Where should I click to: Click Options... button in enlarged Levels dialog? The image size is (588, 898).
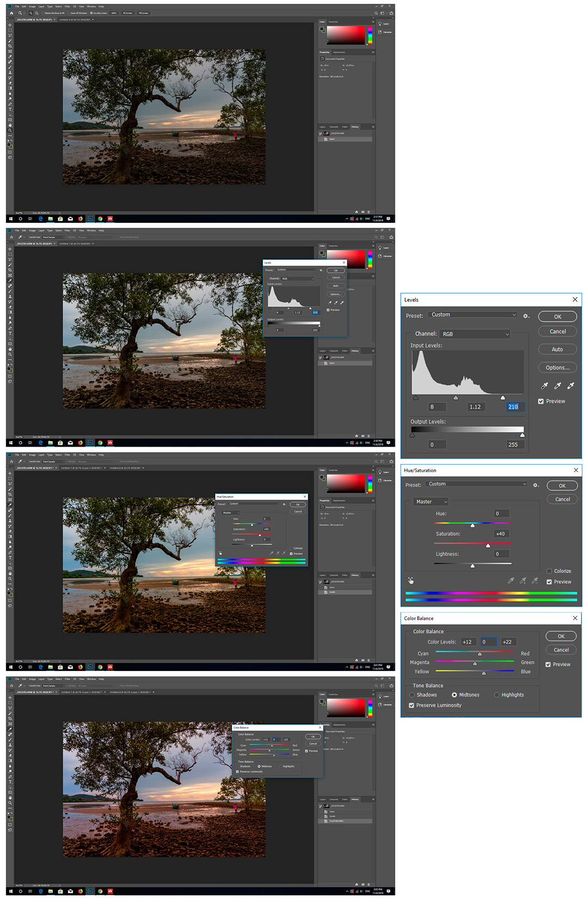click(557, 368)
